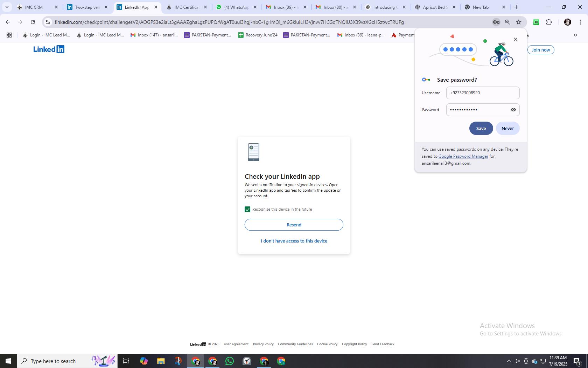Open the taskbar clock and date
588x368 pixels.
(x=558, y=361)
